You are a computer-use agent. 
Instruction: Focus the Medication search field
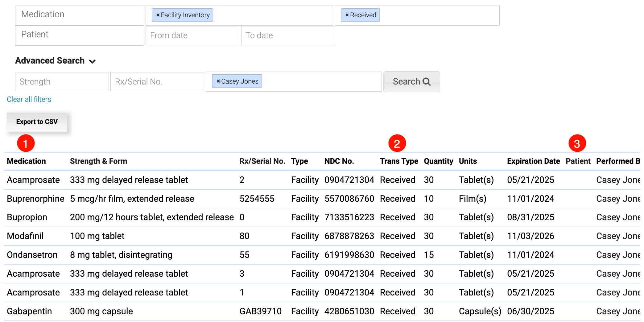79,14
